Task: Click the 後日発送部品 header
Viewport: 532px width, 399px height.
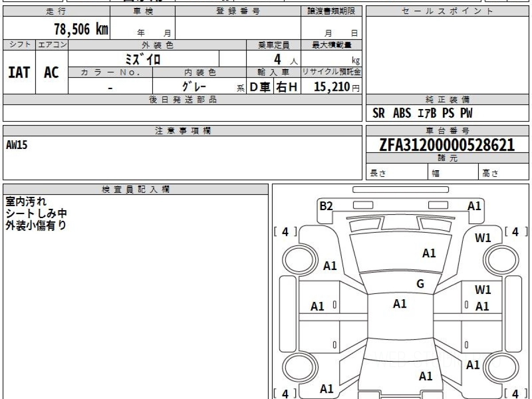Action: click(183, 99)
